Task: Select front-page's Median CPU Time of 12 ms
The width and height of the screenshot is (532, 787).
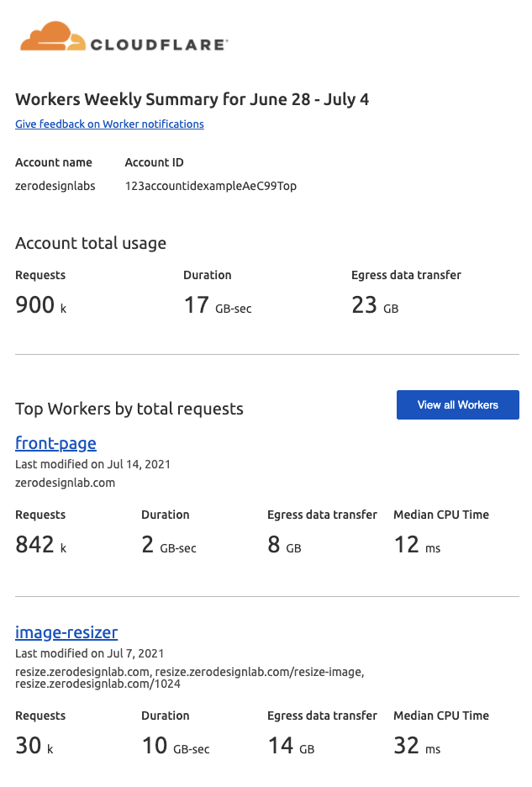Action: 413,545
